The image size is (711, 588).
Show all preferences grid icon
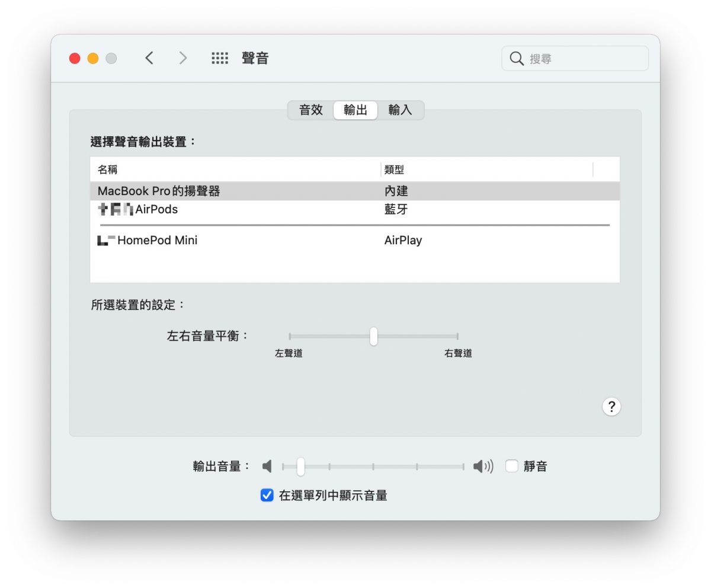click(x=220, y=58)
